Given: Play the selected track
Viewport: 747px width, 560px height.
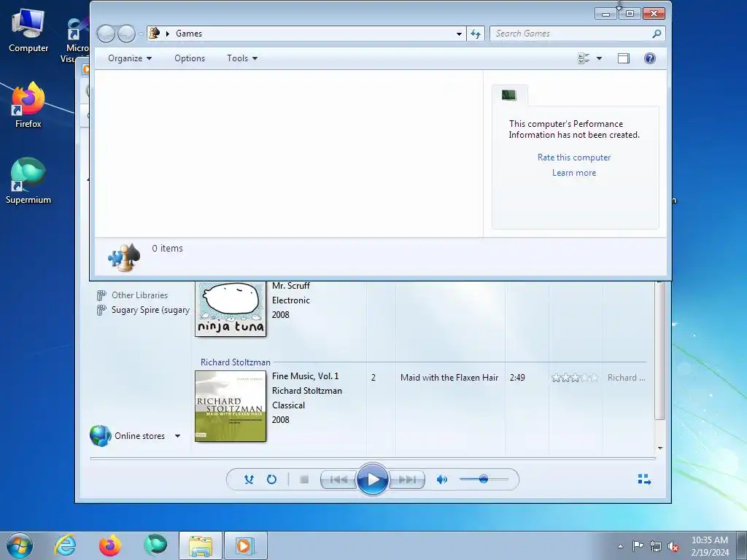Looking at the screenshot, I should click(373, 480).
